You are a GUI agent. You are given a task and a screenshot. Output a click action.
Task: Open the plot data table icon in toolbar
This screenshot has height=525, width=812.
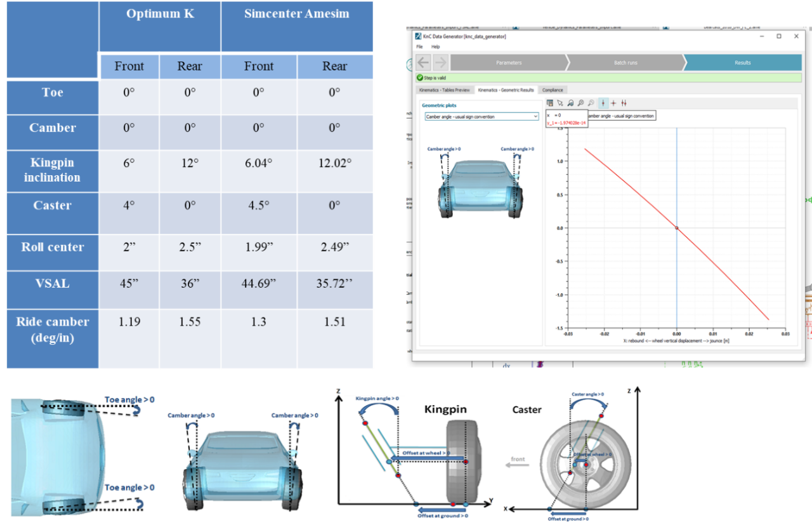click(x=550, y=103)
